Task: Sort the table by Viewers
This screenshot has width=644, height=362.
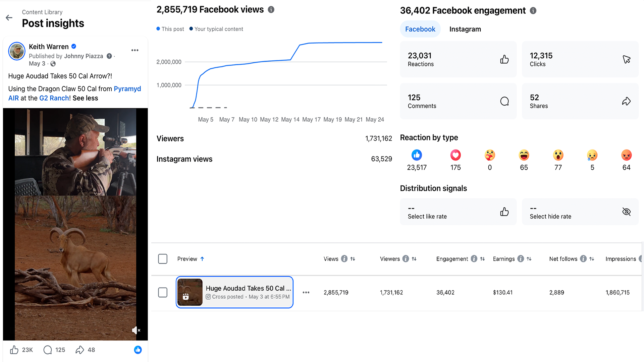Action: pos(414,259)
